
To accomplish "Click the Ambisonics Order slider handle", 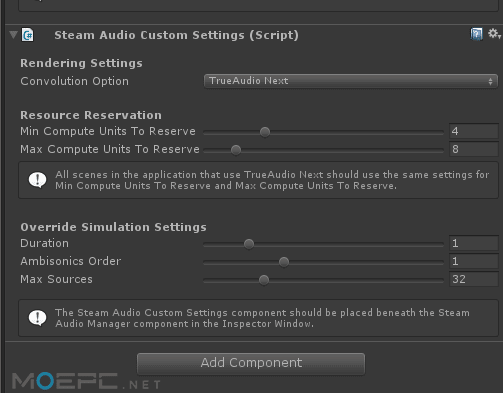I will (x=284, y=262).
